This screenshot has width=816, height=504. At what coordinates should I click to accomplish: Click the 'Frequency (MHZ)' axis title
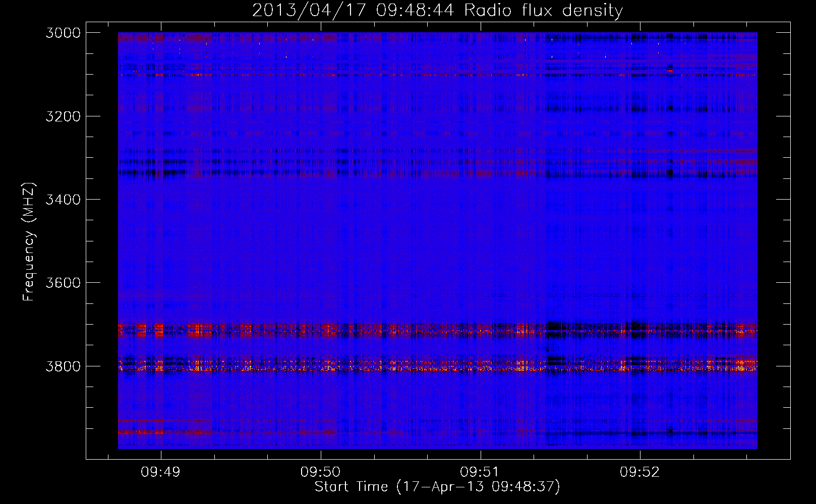pos(29,242)
